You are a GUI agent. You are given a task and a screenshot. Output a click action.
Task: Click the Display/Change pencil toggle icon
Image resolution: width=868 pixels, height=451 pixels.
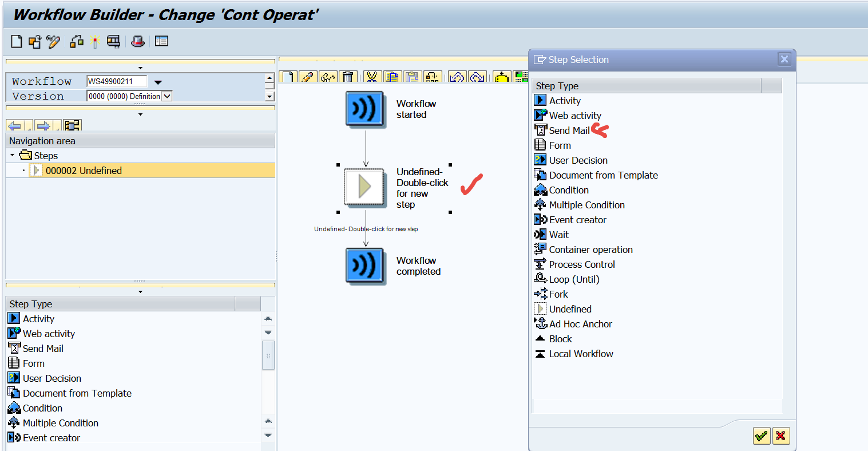tap(53, 42)
